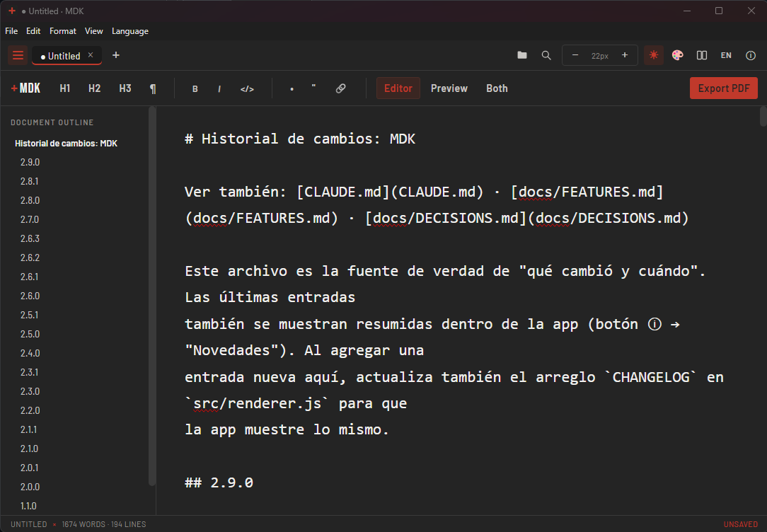Switch to Preview view mode
Screen dimensions: 767x532
click(449, 88)
